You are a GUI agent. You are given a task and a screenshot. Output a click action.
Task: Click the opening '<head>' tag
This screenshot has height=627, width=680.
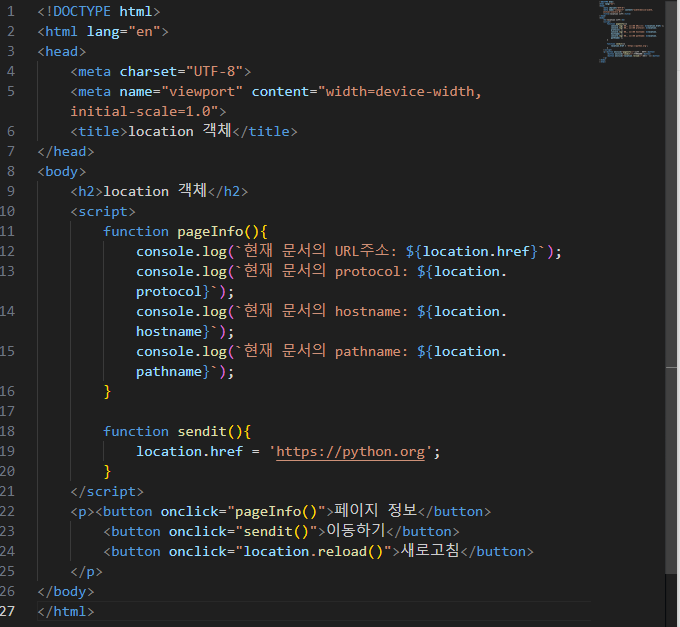coord(62,52)
